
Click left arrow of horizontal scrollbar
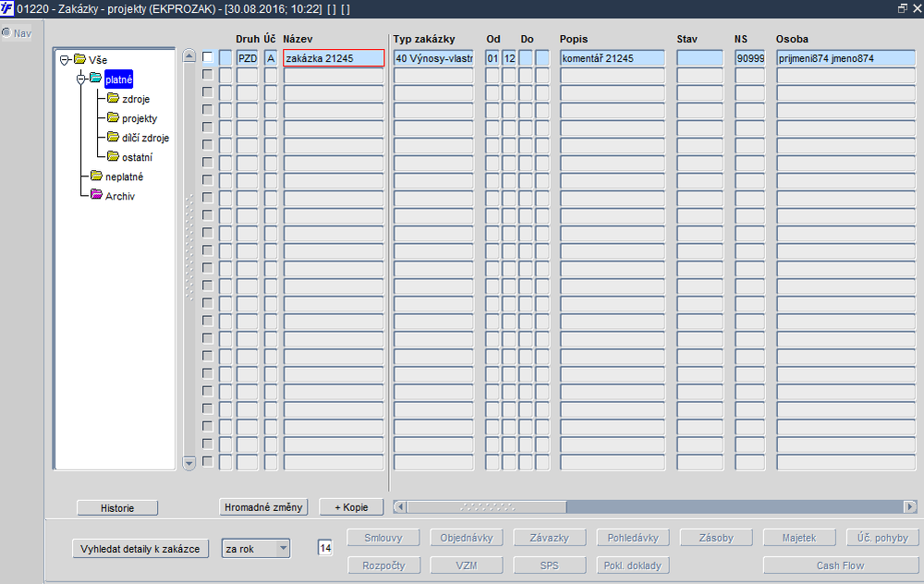pyautogui.click(x=400, y=506)
